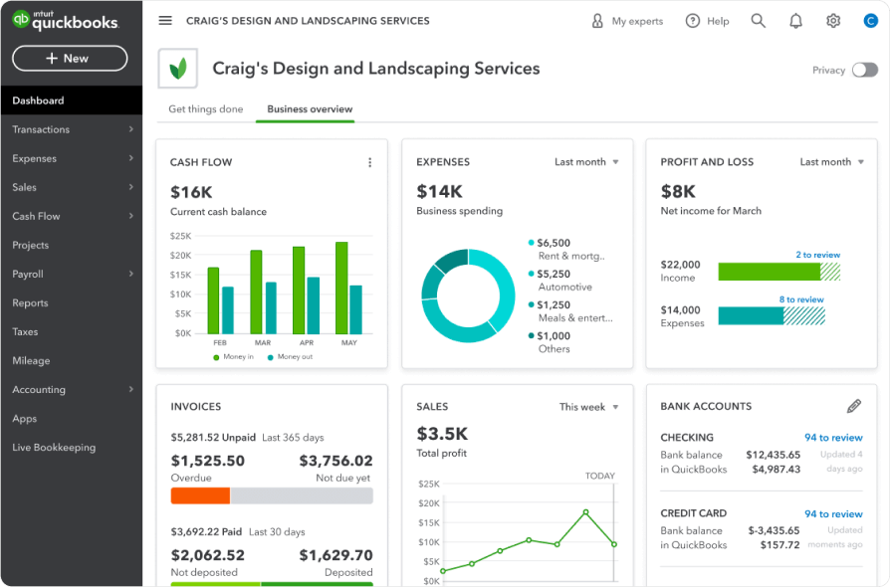Screen dimensions: 890x588
Task: Open Projects in sidebar
Action: click(72, 245)
